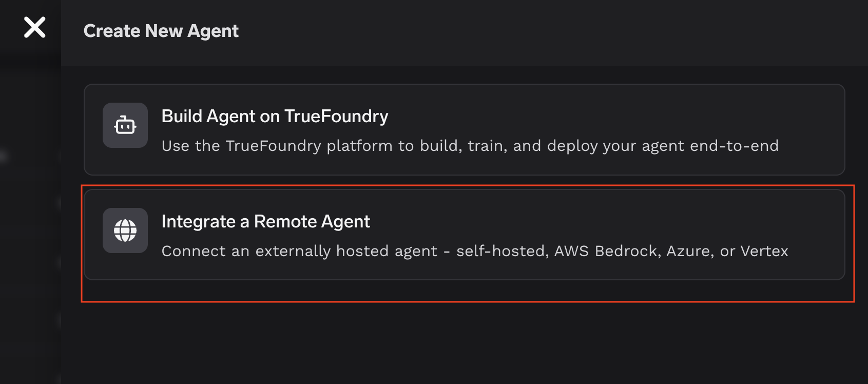Select the Build Agent on TrueFoundry option
This screenshot has width=868, height=384.
pos(465,129)
